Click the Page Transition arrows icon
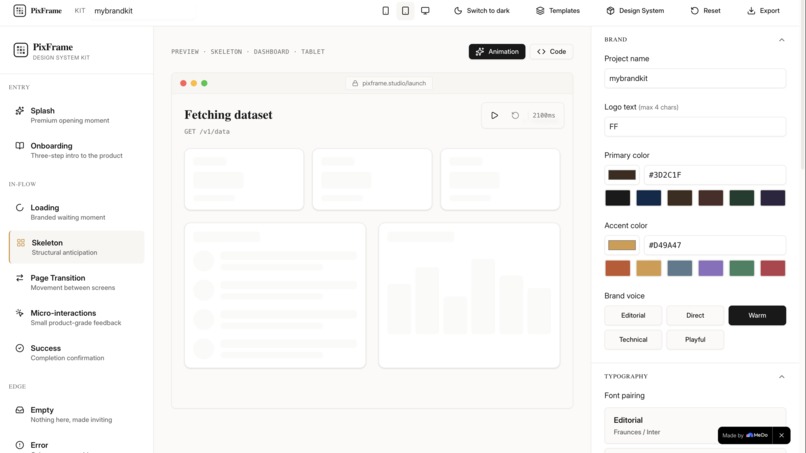The height and width of the screenshot is (453, 806). click(x=20, y=278)
